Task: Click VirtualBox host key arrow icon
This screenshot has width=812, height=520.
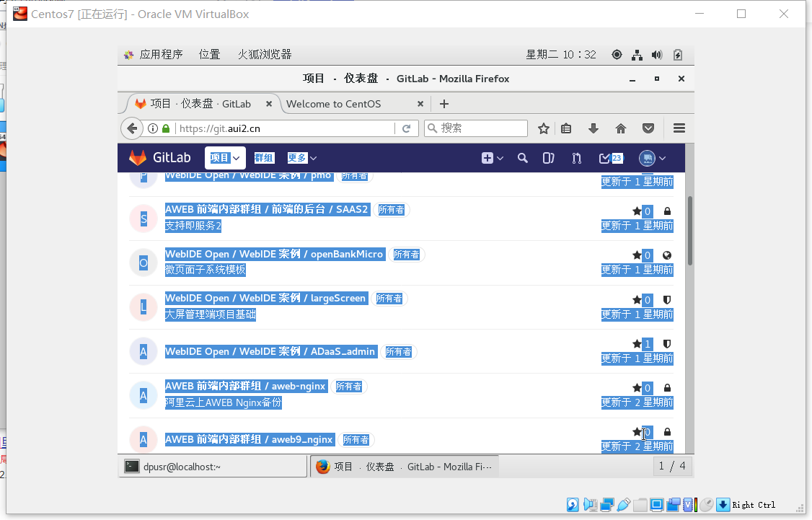Action: click(x=723, y=505)
